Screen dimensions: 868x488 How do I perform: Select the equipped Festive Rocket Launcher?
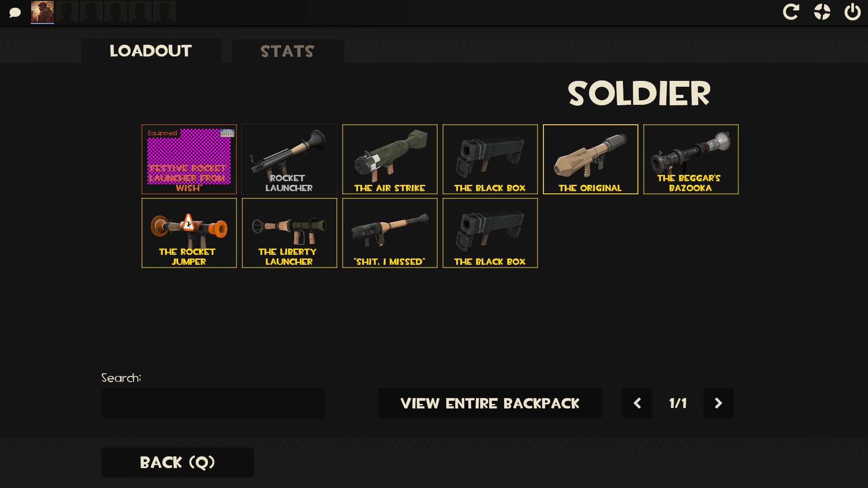[x=189, y=159]
